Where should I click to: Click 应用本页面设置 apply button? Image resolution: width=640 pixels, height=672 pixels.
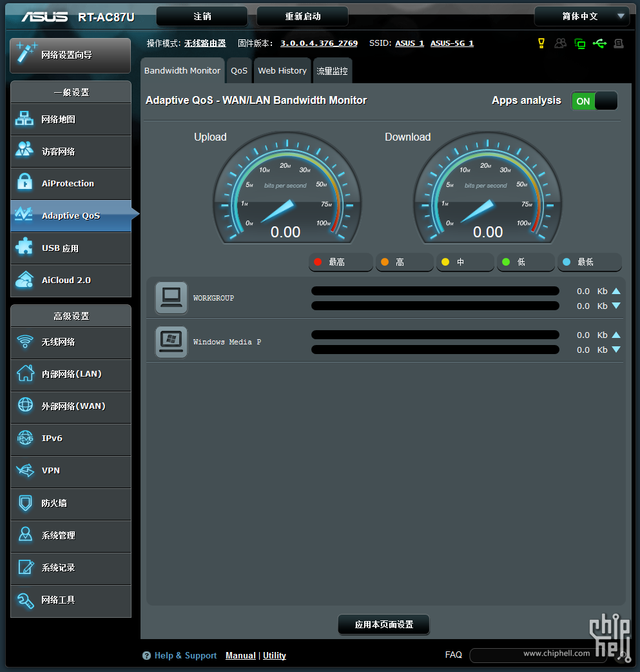click(384, 624)
